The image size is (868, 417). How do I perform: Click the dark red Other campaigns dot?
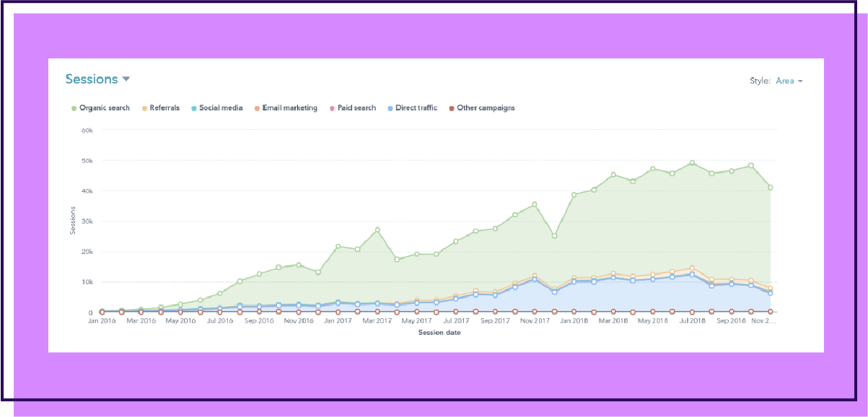(452, 108)
